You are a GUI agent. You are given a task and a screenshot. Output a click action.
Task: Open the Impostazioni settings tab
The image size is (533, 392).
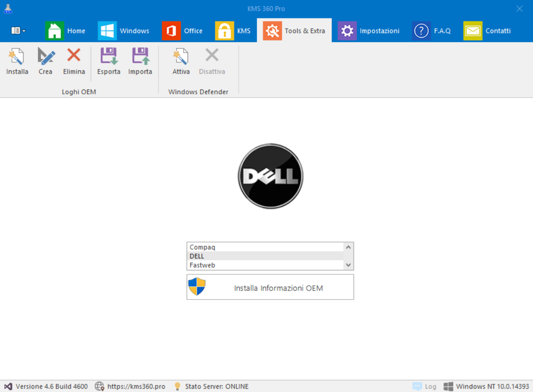[x=369, y=31]
